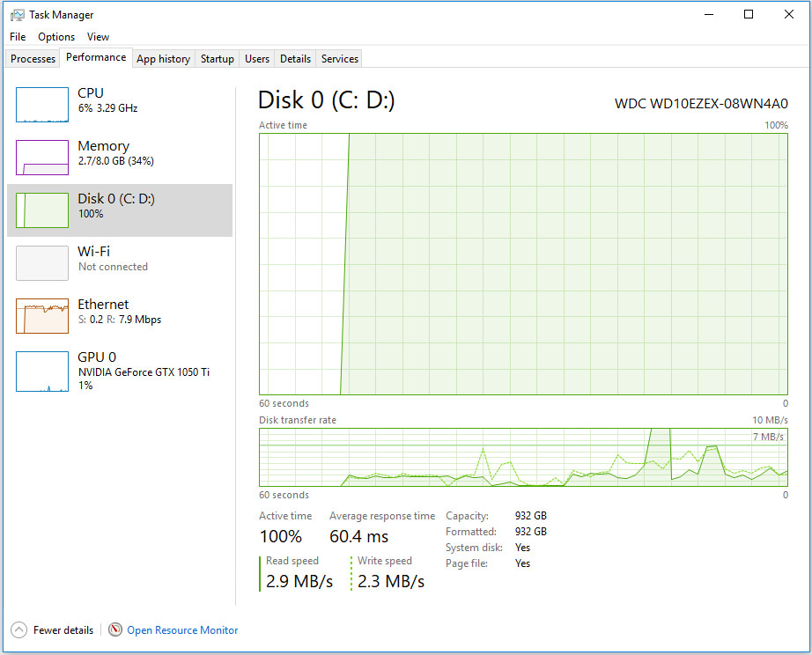Select Disk 0 (C: D:) in sidebar
Viewport: 812px width, 655px height.
pyautogui.click(x=115, y=206)
